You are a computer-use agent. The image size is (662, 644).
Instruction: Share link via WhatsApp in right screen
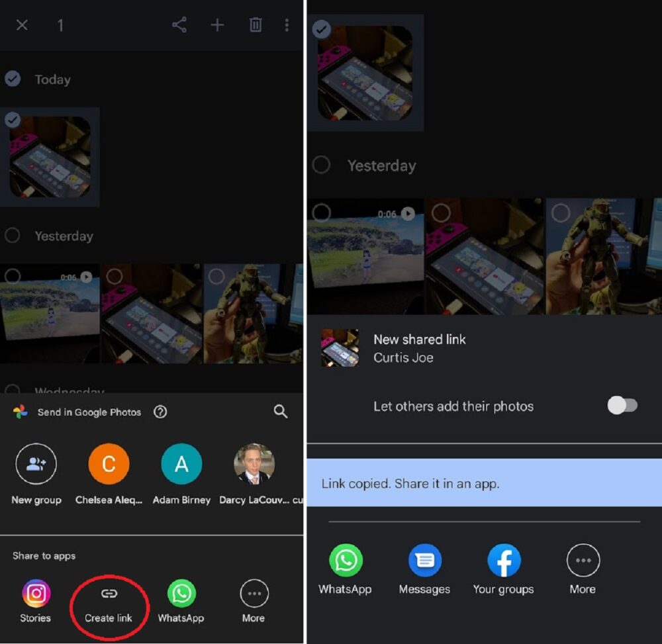point(346,561)
